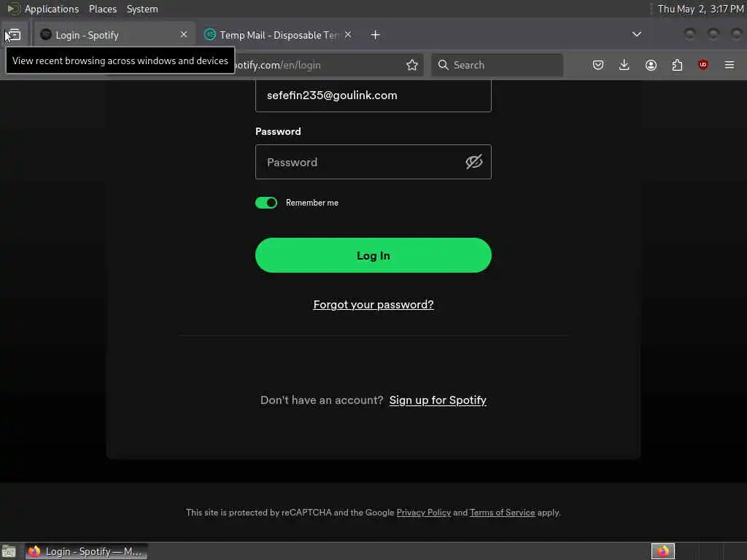Open the Sign up for Spotify link

click(x=438, y=400)
